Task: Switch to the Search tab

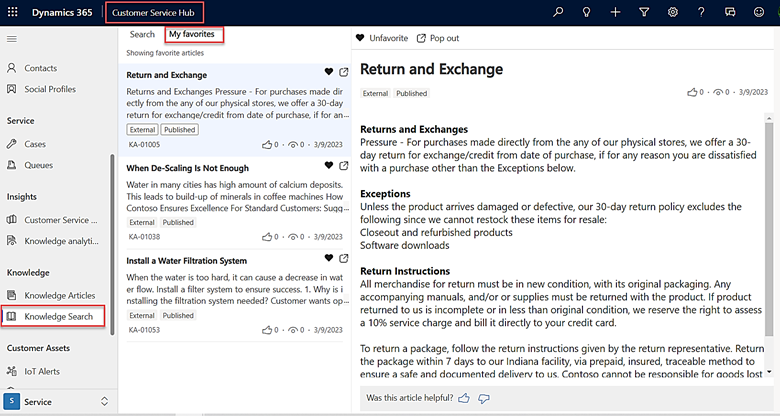Action: [x=142, y=34]
